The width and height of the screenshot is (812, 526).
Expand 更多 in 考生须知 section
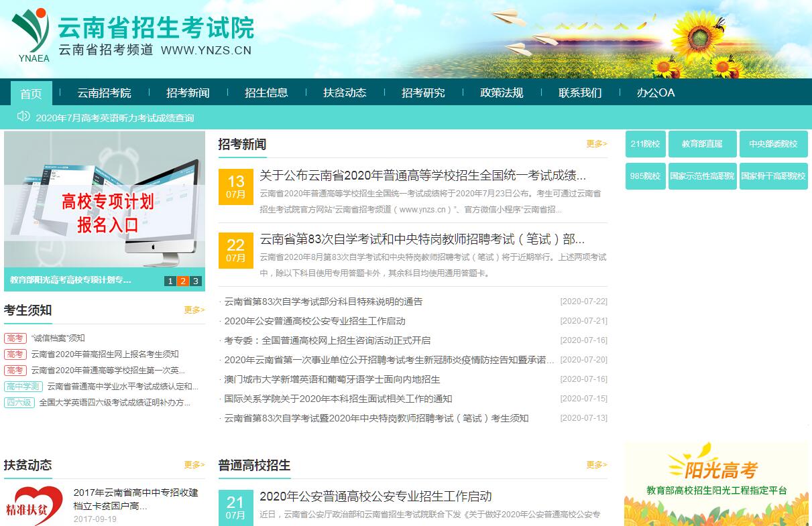[x=194, y=310]
